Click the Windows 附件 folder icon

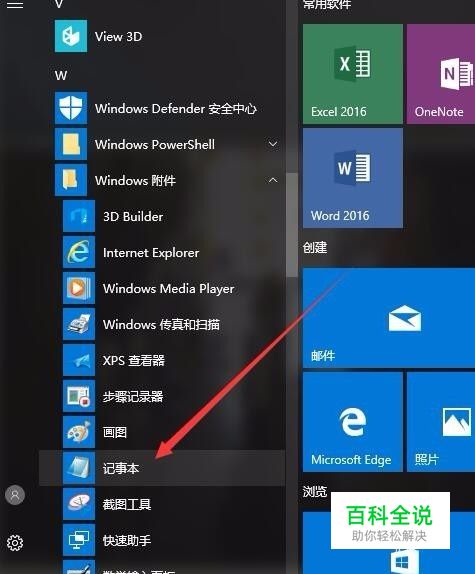[71, 180]
